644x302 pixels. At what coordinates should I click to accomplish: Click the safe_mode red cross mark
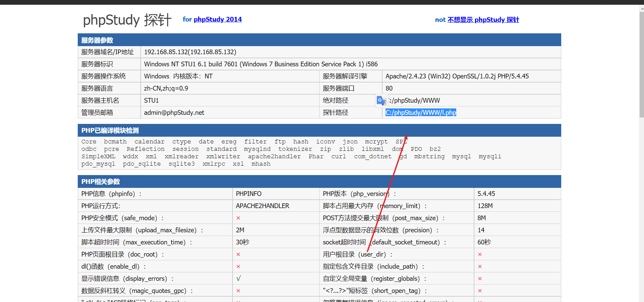238,218
